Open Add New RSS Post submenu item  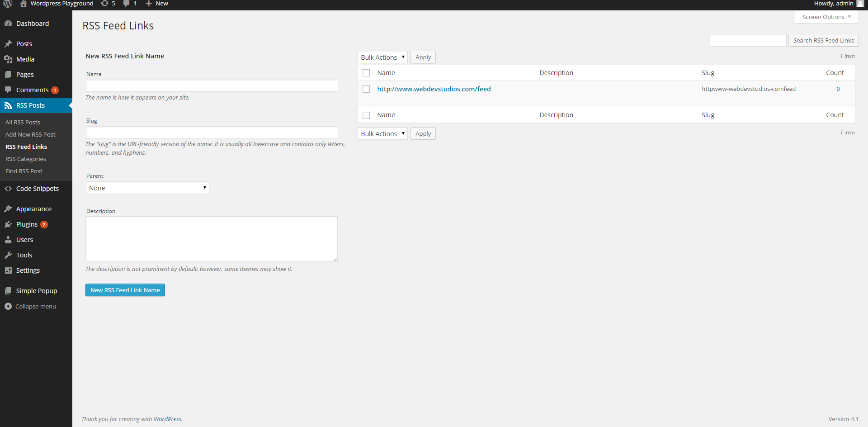point(30,134)
